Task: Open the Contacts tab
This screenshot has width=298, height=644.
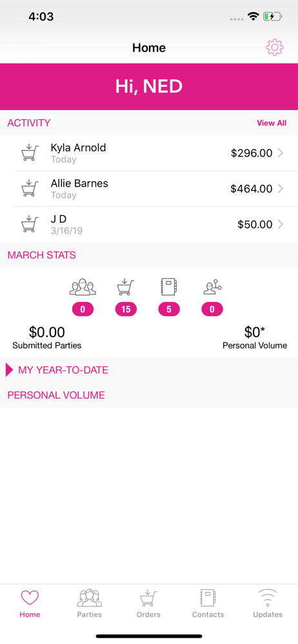Action: (x=208, y=604)
